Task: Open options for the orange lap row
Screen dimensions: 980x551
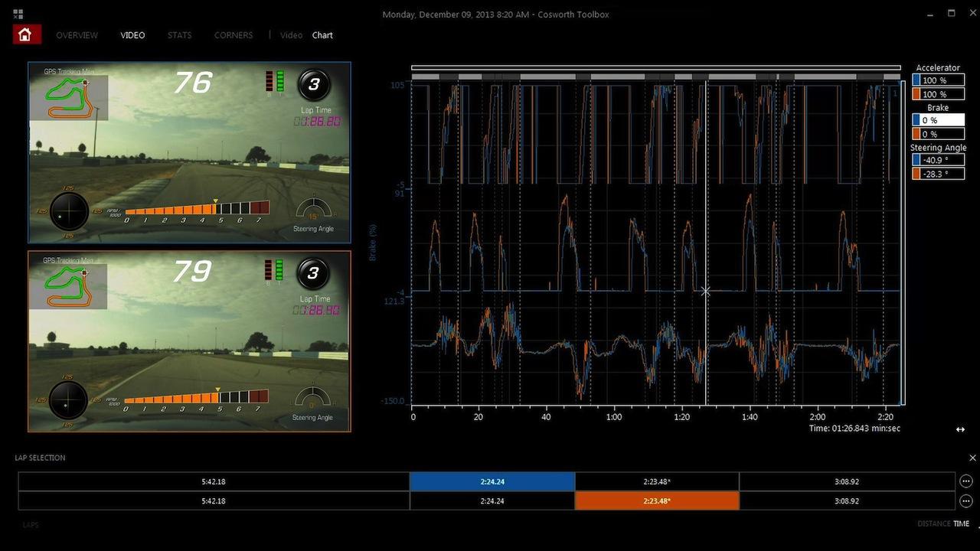Action: point(966,501)
